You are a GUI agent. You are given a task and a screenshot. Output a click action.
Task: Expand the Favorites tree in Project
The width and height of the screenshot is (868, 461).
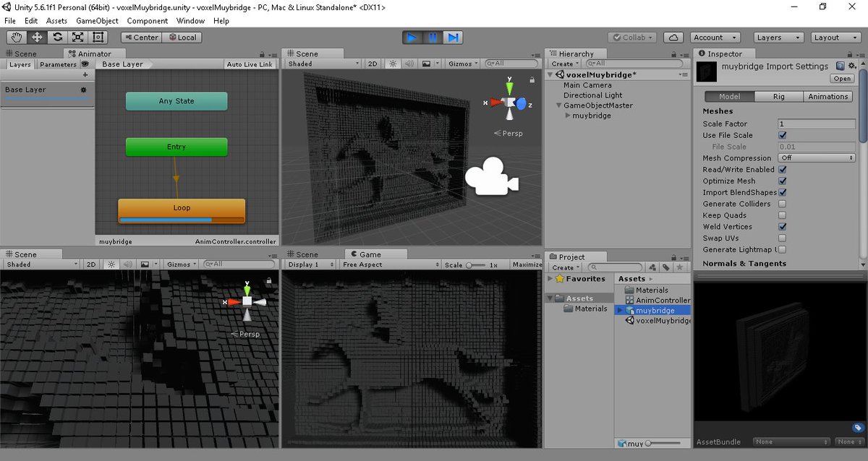coord(550,279)
